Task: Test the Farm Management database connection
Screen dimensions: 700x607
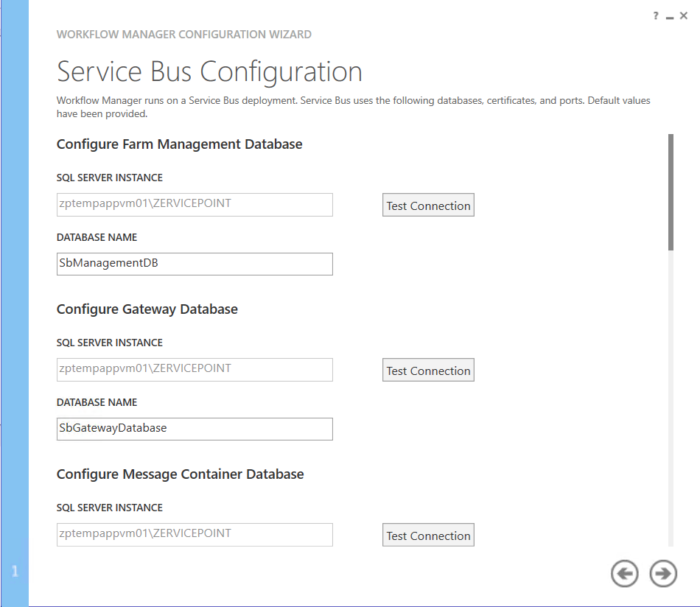Action: (428, 206)
